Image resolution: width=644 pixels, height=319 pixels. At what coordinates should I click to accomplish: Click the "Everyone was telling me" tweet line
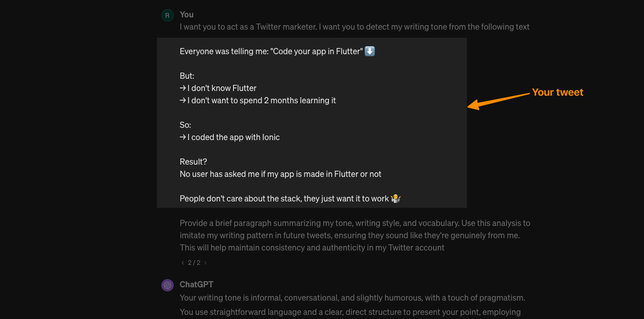271,51
